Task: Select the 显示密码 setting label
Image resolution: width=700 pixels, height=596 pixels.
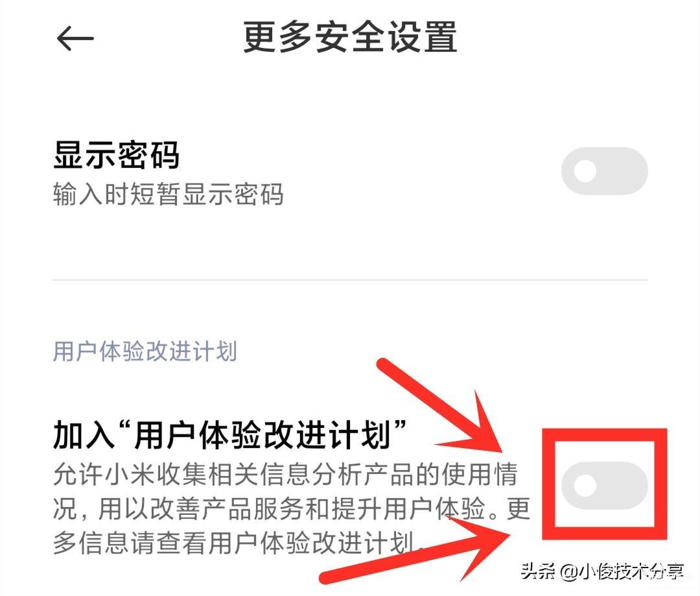Action: (x=116, y=155)
